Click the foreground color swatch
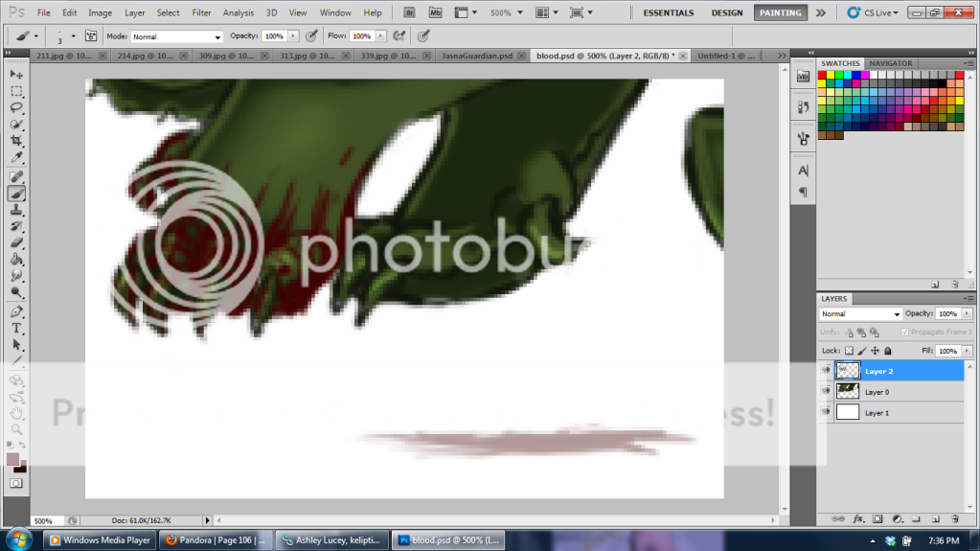Screen dimensions: 980x551 13,460
